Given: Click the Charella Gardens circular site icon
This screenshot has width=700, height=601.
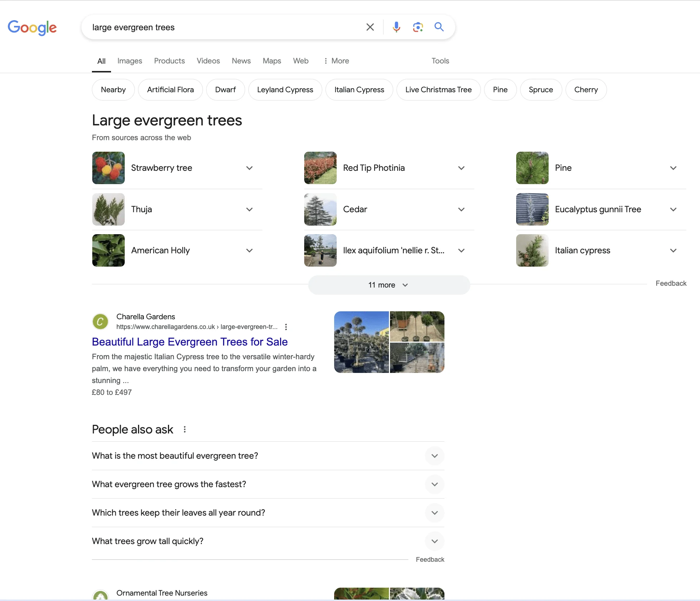Looking at the screenshot, I should (x=100, y=321).
